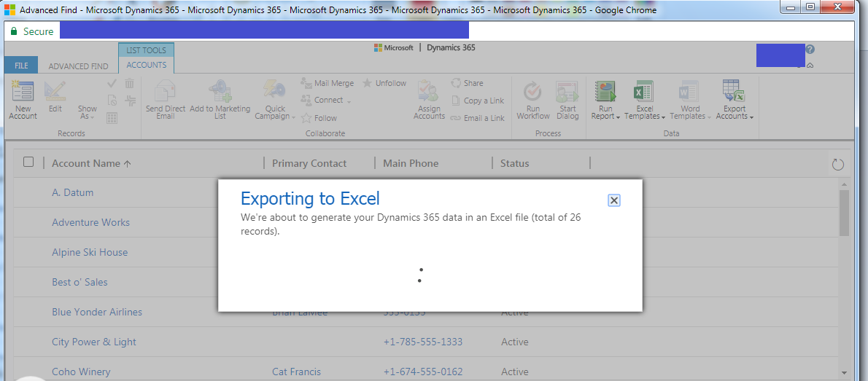The width and height of the screenshot is (868, 381).
Task: Open the Adventure Works account link
Action: pyautogui.click(x=90, y=222)
